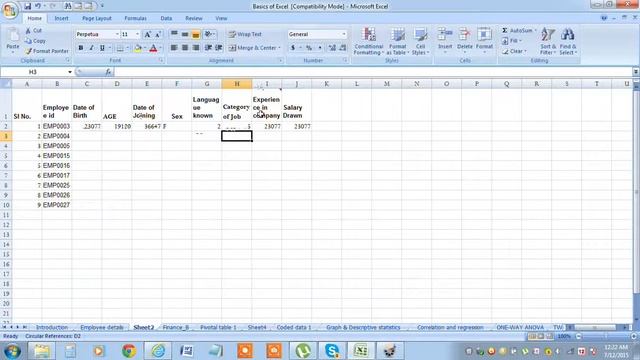Click the Insert cells icon
This screenshot has height=360, width=640.
[x=445, y=35]
